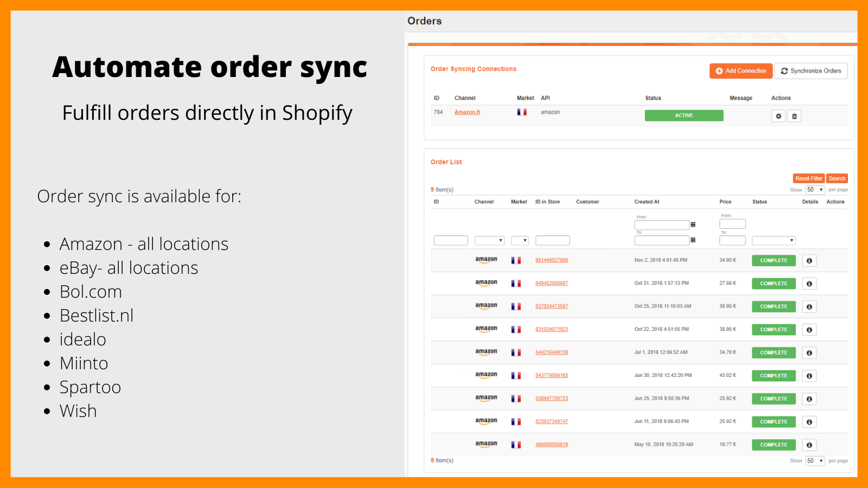Click the Orders page title
Viewport: 868px width, 488px height.
(x=425, y=21)
